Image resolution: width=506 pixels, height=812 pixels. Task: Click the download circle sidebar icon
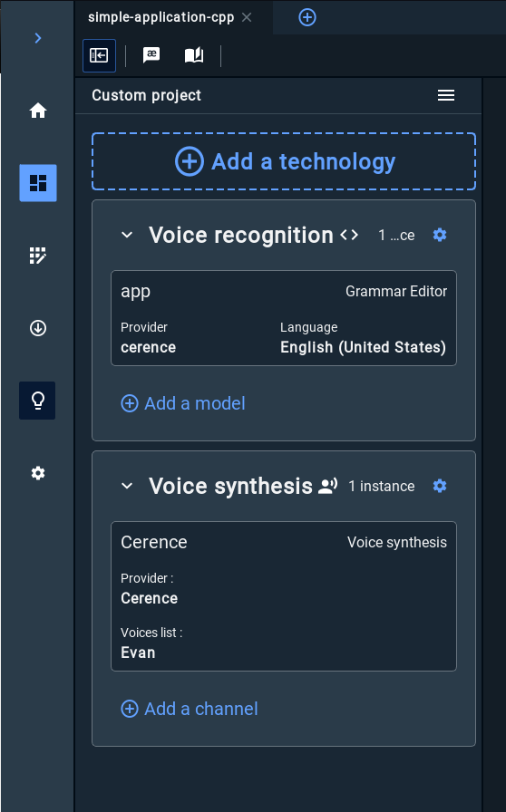pyautogui.click(x=38, y=328)
